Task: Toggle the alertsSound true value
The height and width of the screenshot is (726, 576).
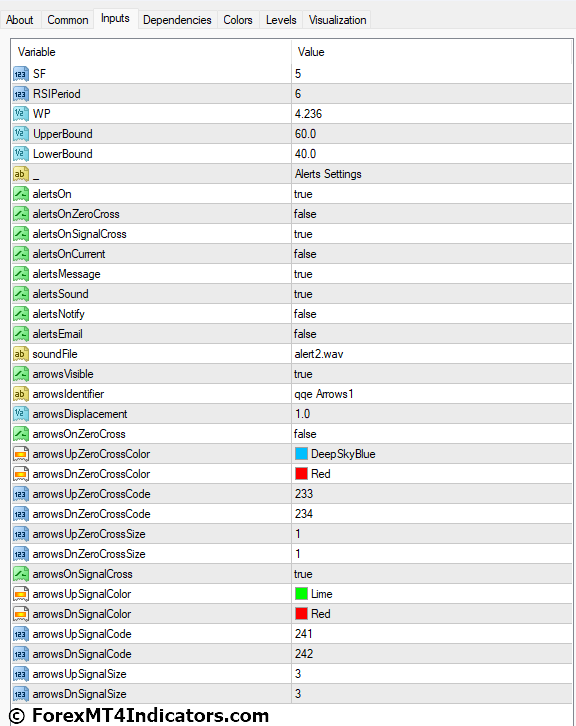Action: (x=303, y=294)
